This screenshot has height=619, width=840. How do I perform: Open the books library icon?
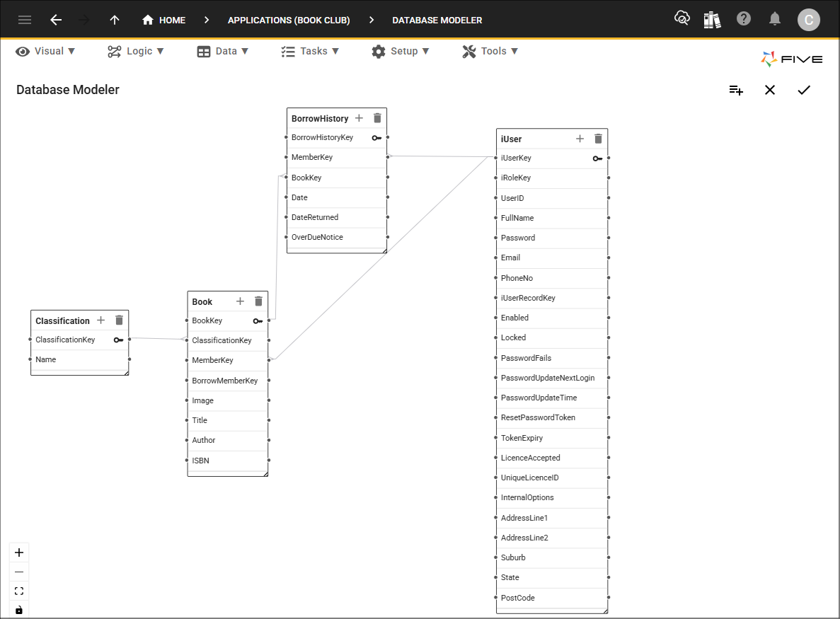[712, 20]
